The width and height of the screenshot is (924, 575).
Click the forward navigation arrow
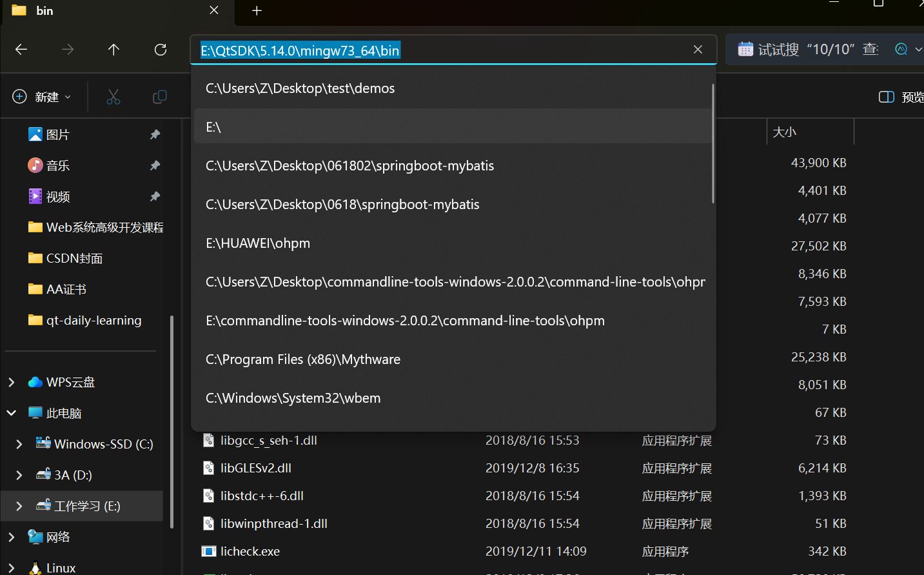[x=68, y=50]
